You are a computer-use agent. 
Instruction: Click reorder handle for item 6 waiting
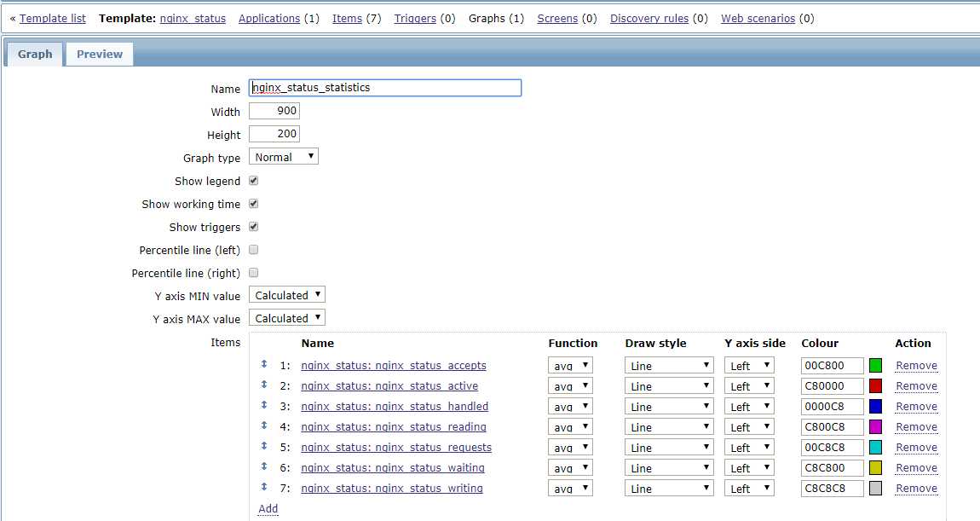(x=264, y=466)
